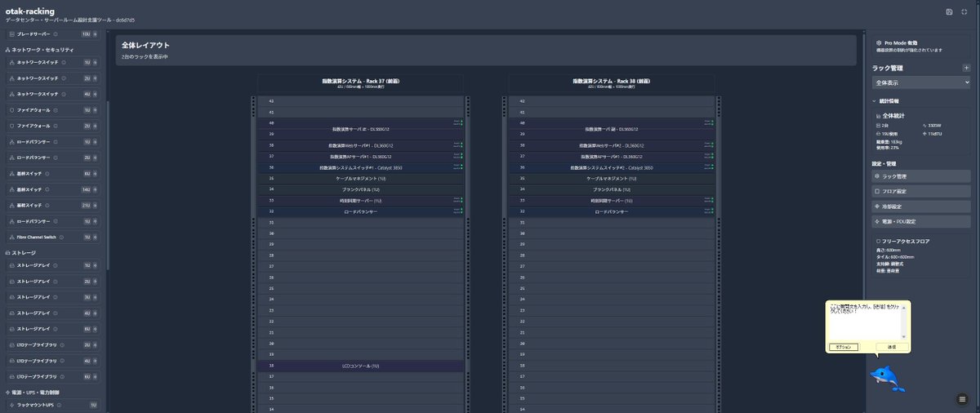Collapse the ストレージ category header
The image size is (980, 413).
point(20,253)
